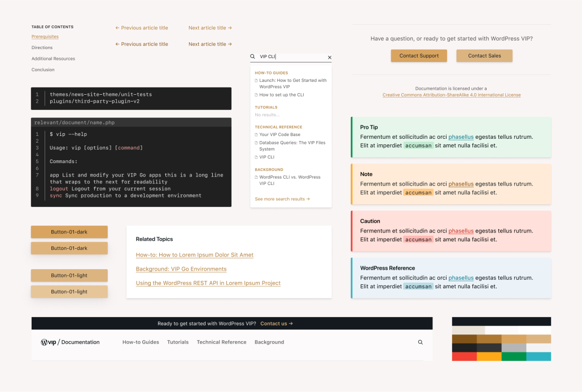Open 'Database Queries: The VIP Files System' result

[292, 146]
